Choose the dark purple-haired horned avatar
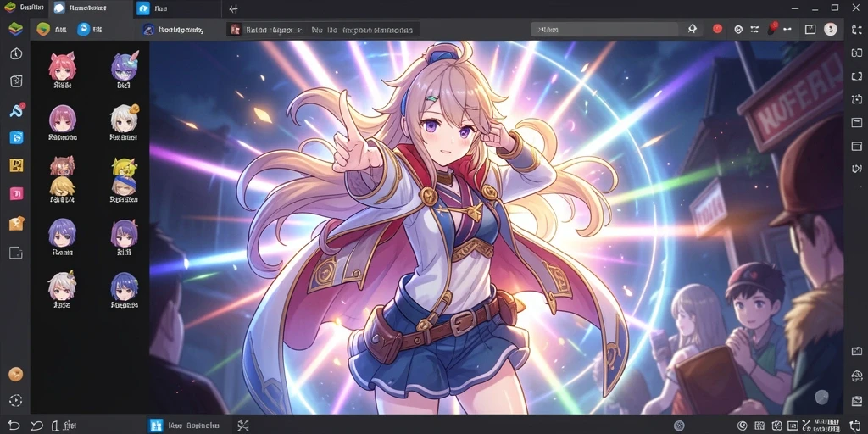This screenshot has width=868, height=434. (x=125, y=233)
